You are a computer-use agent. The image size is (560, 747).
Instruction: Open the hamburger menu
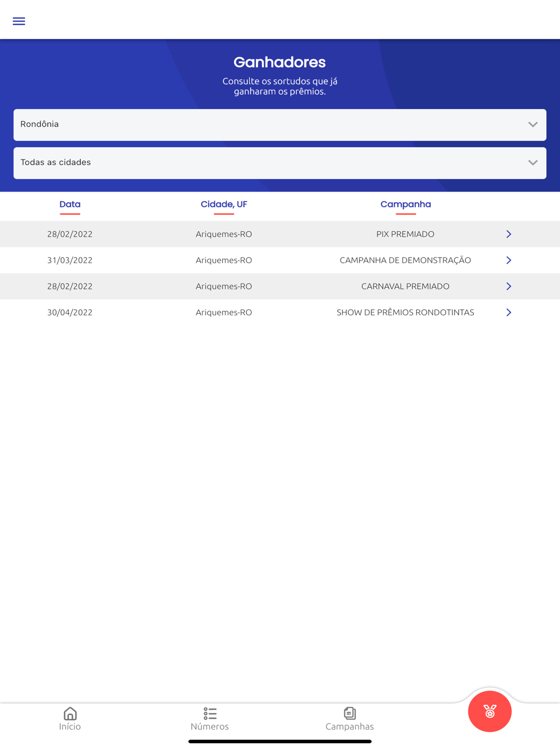pyautogui.click(x=19, y=21)
